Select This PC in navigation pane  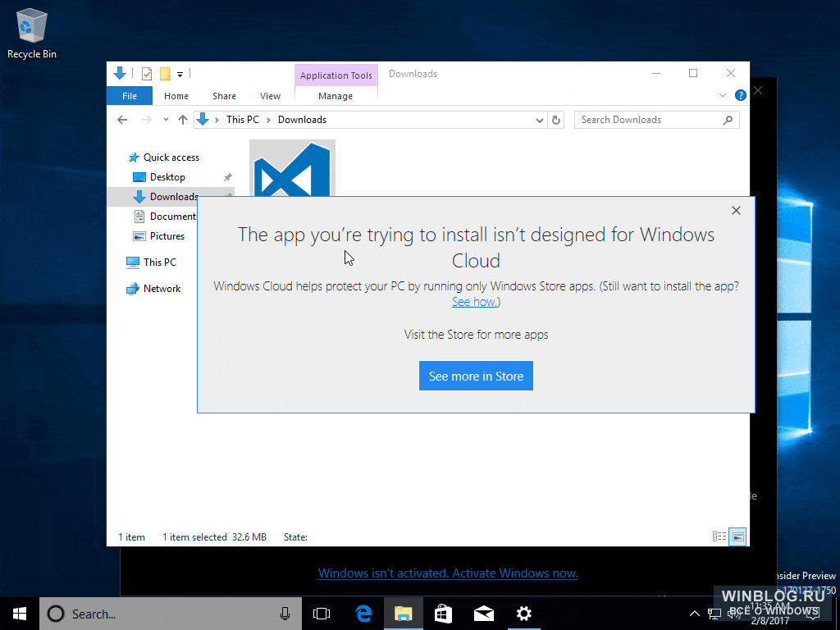(x=151, y=262)
